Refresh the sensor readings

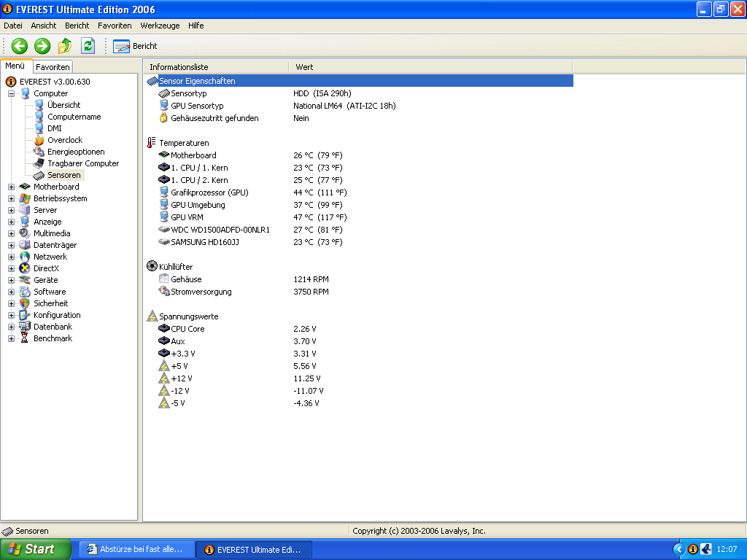pos(88,46)
